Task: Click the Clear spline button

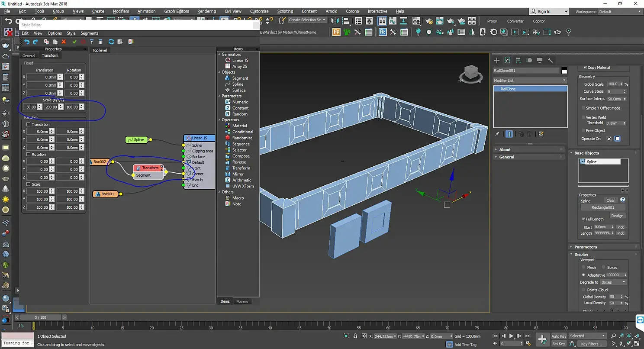Action: click(610, 200)
